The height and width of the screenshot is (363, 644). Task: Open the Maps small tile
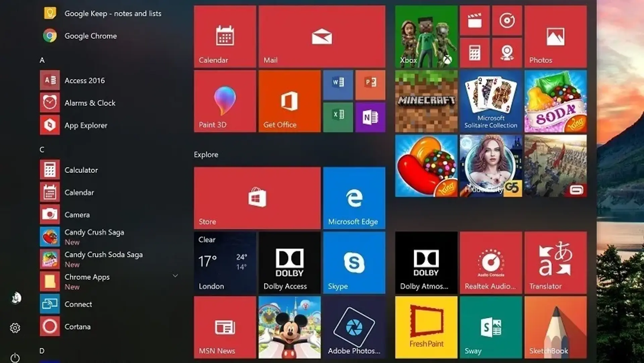pyautogui.click(x=507, y=53)
